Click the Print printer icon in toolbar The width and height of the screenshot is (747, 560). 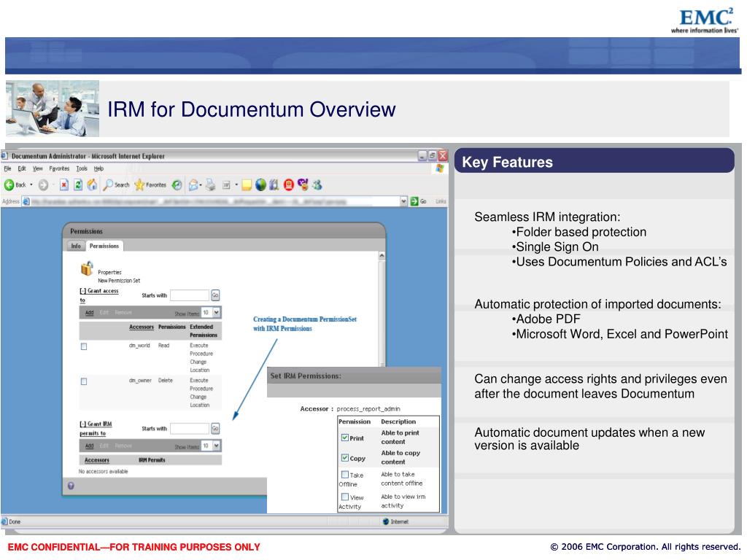coord(211,184)
